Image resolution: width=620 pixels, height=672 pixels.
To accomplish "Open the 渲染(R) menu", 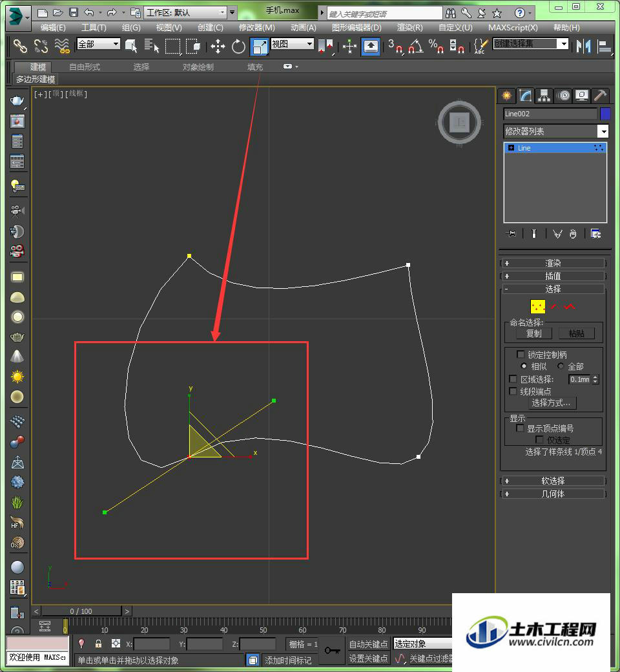I will point(409,27).
